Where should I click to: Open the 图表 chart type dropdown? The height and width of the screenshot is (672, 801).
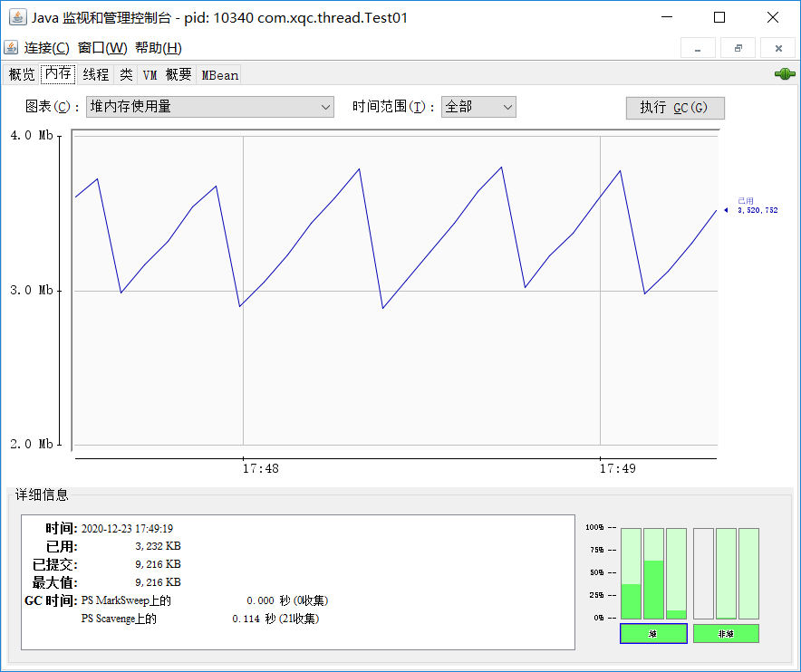click(209, 107)
